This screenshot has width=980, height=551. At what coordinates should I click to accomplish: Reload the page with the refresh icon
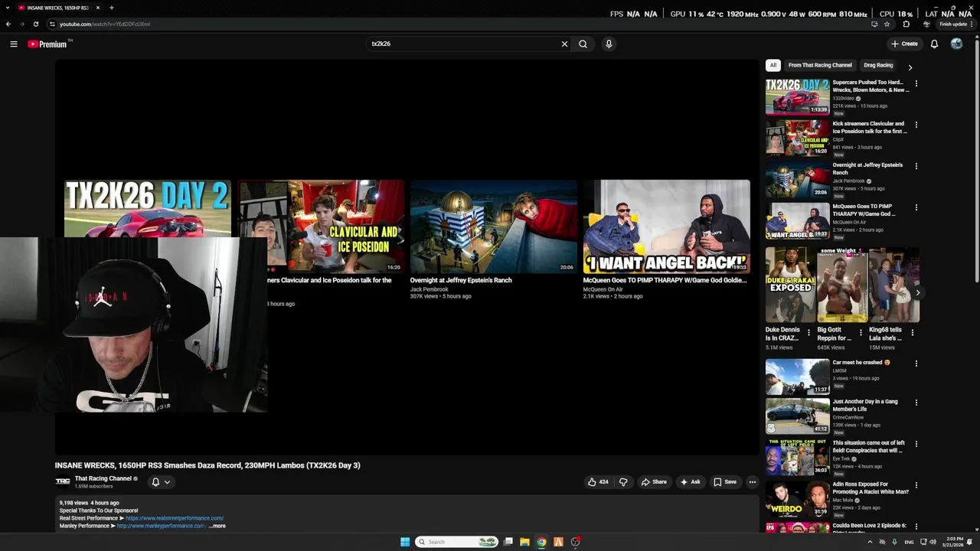36,24
